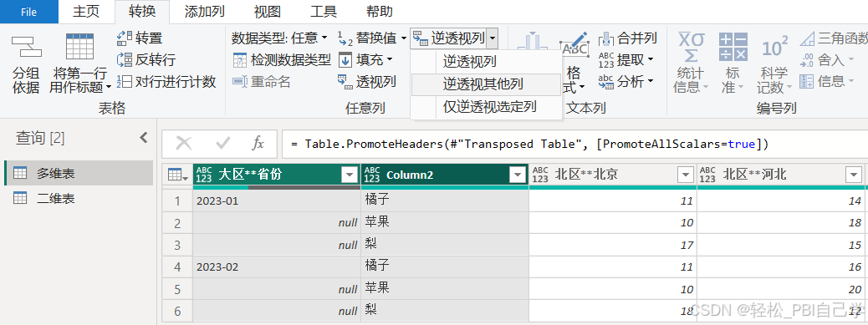Switch to the 工具 ribbon tab
868x325 pixels.
[x=324, y=12]
